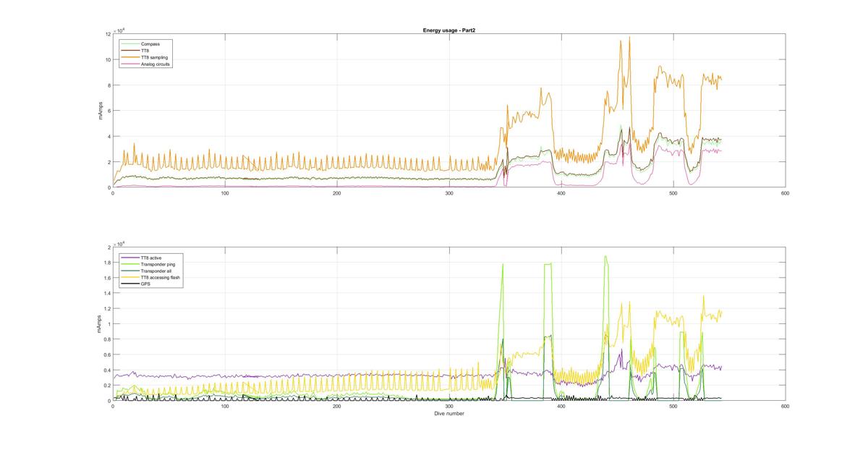Click the "1.4" y-axis tick of bottom plot
Image resolution: width=868 pixels, height=450 pixels.
pos(107,293)
